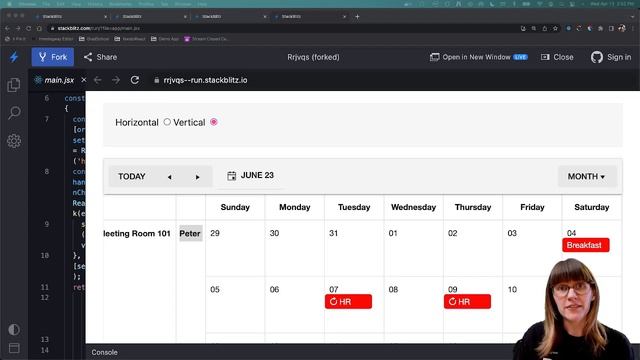The width and height of the screenshot is (640, 360).
Task: Click the Friday column header
Action: (532, 207)
